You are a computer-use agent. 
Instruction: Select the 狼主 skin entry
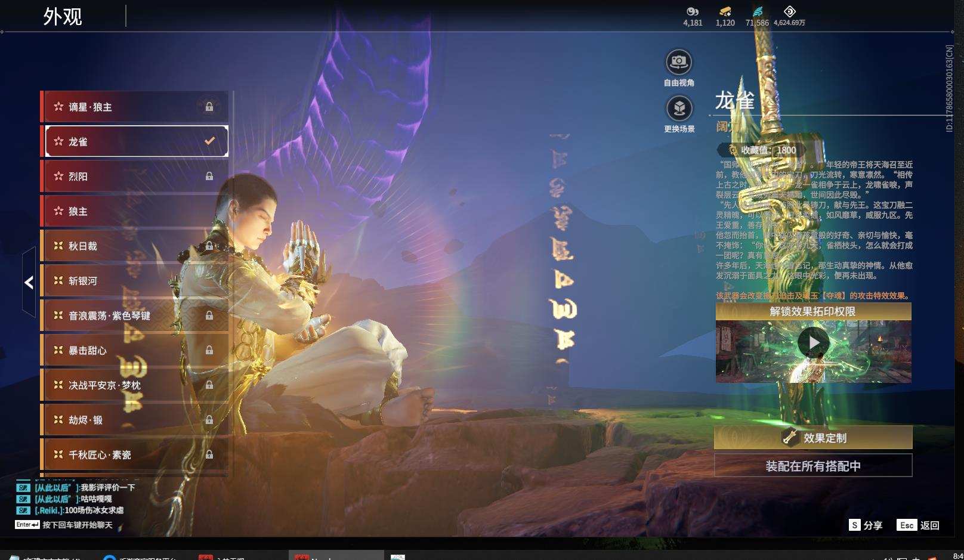click(x=135, y=211)
